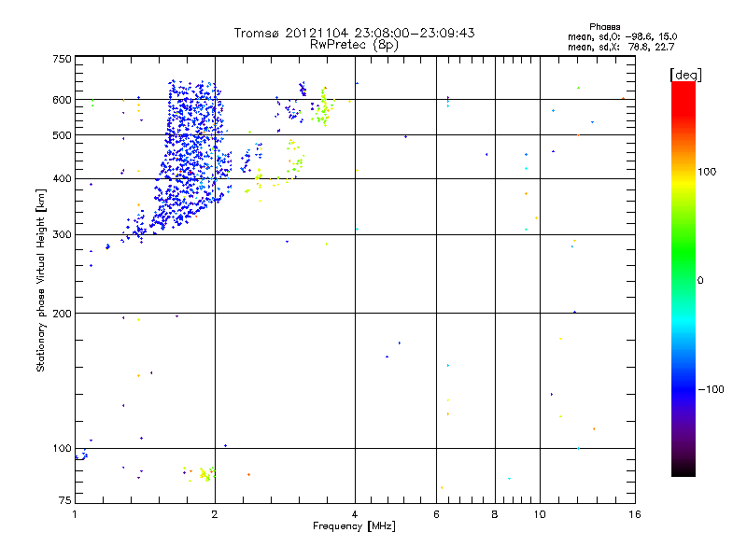747x560 pixels.
Task: Click y-axis tick label '75'
Action: 65,500
